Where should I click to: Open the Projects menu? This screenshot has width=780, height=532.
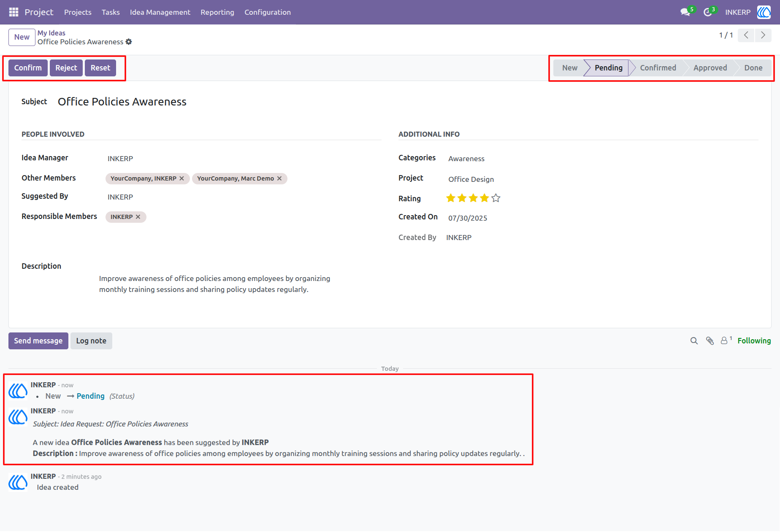pos(78,12)
